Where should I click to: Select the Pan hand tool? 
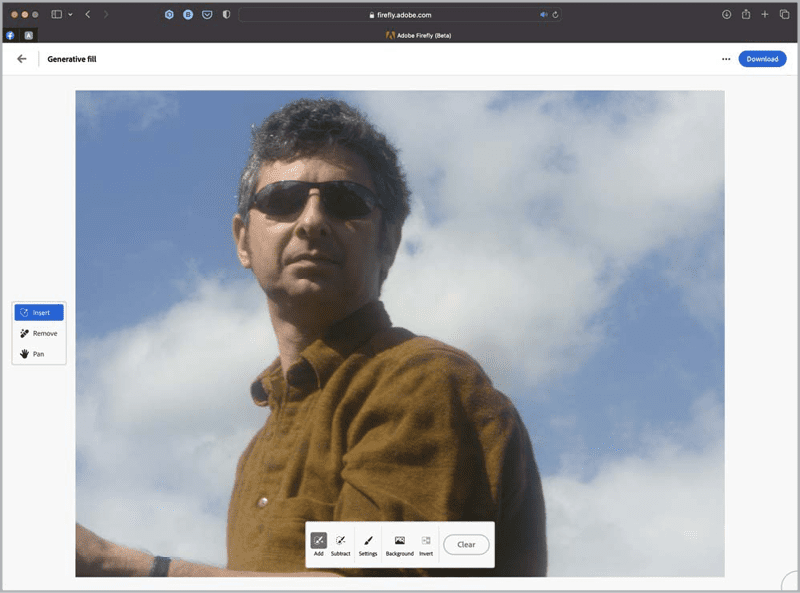[x=39, y=353]
